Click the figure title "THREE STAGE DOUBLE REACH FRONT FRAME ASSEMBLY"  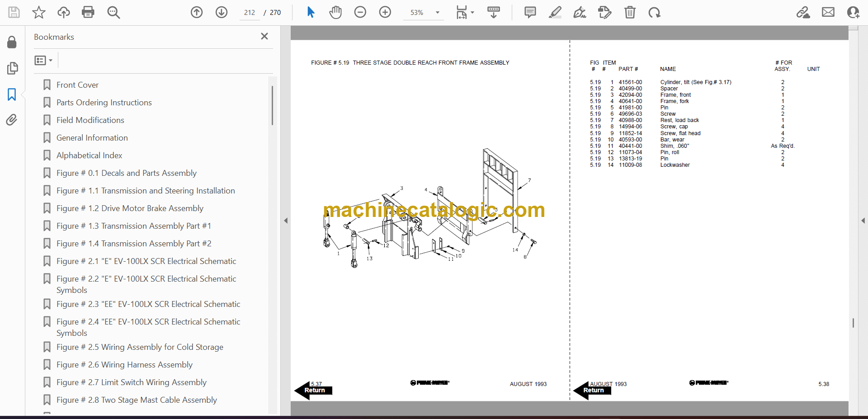click(x=431, y=63)
